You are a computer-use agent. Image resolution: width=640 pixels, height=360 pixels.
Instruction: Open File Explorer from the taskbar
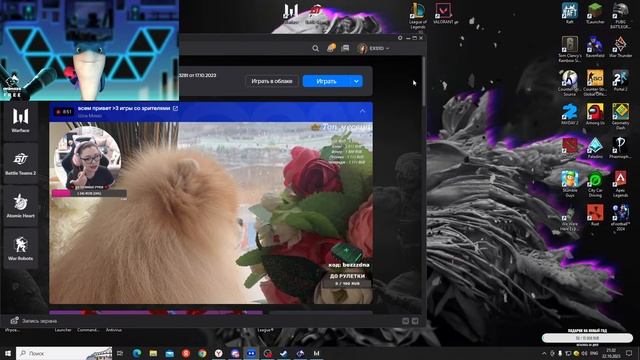coord(153,353)
